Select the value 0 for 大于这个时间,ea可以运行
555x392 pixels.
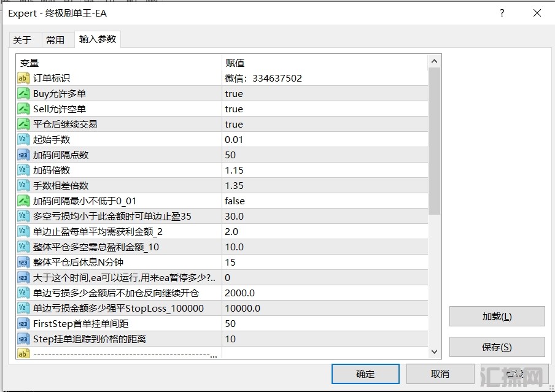[x=325, y=277]
